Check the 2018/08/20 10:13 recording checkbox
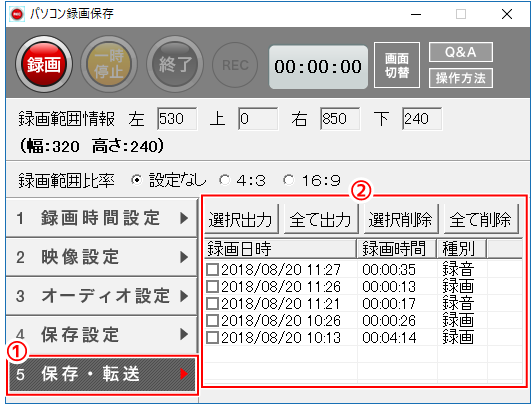The height and width of the screenshot is (404, 532). click(212, 338)
